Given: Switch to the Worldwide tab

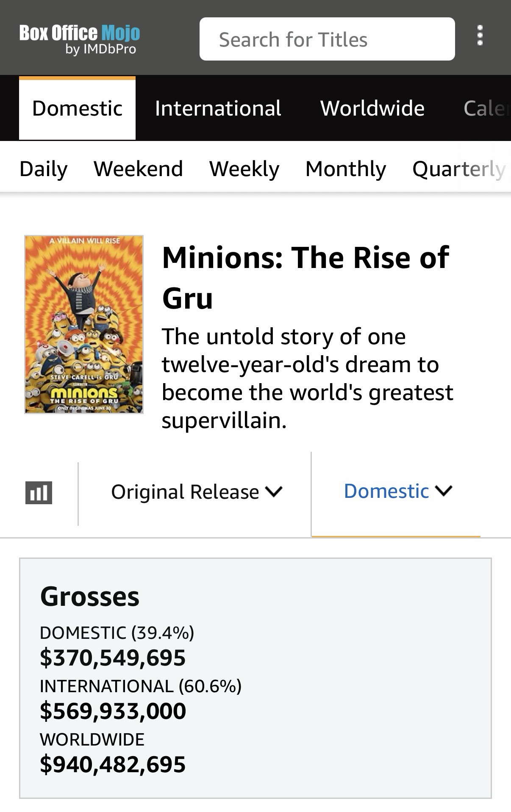Looking at the screenshot, I should tap(372, 108).
